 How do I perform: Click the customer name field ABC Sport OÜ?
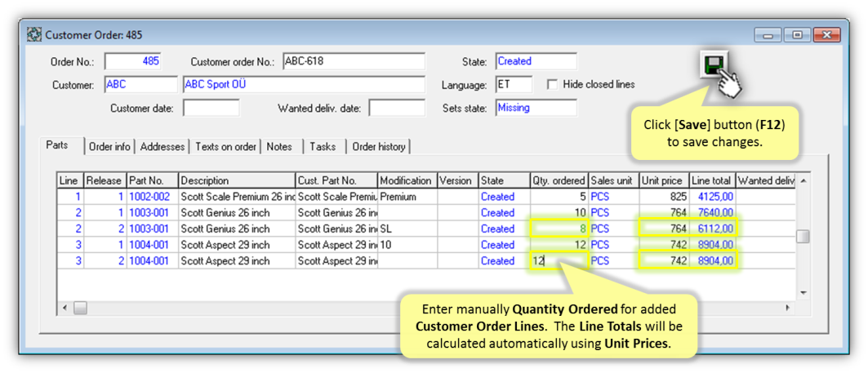[304, 85]
